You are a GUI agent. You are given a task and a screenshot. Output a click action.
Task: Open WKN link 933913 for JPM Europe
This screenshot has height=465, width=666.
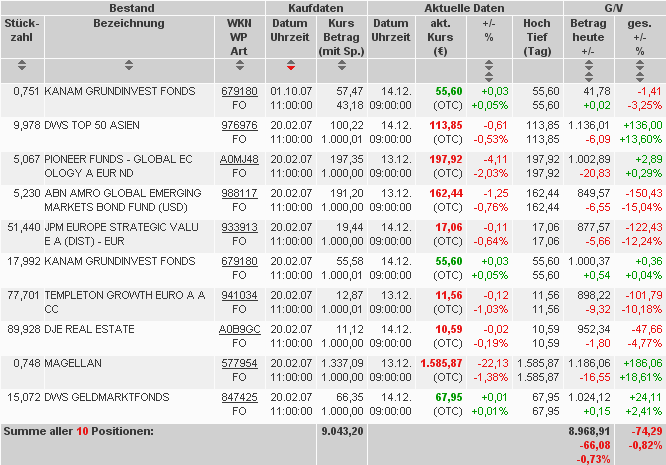coord(239,227)
